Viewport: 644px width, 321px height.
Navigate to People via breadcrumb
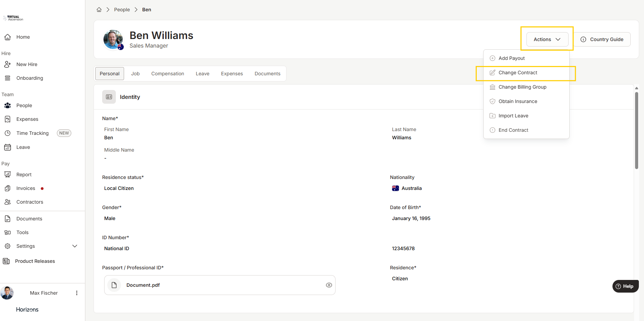pyautogui.click(x=122, y=10)
